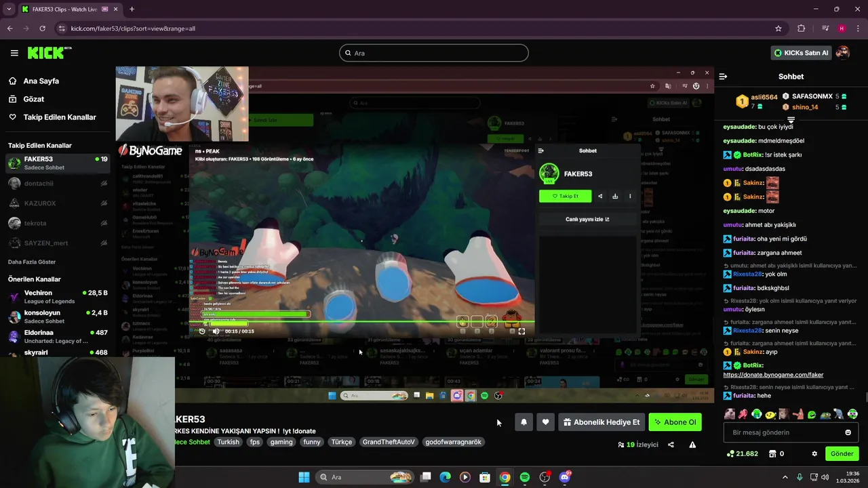Bookmark this page with star icon

(778, 28)
